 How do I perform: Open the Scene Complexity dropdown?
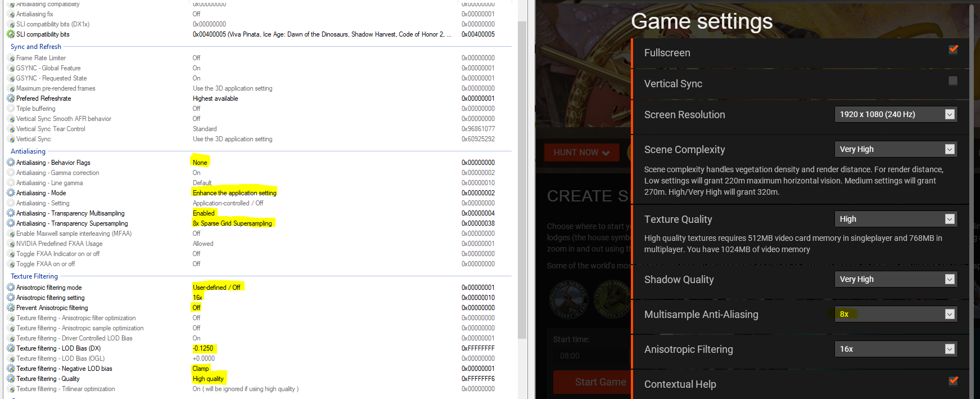point(896,149)
